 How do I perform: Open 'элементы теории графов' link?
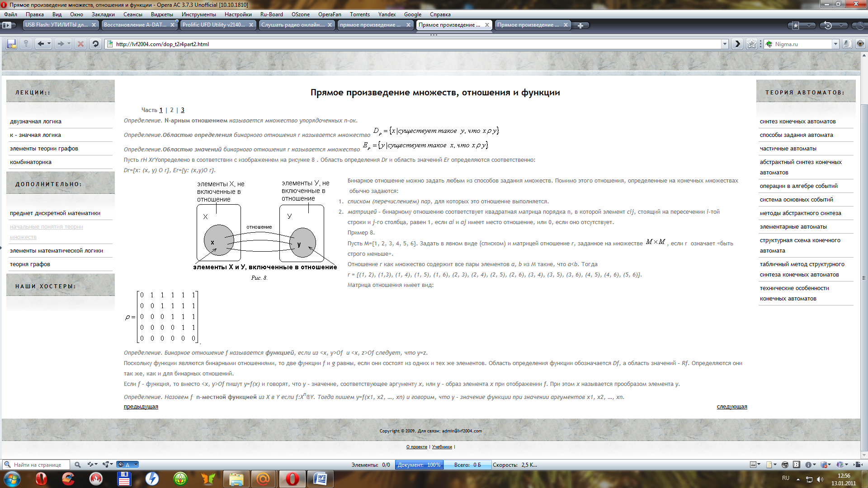coord(44,148)
